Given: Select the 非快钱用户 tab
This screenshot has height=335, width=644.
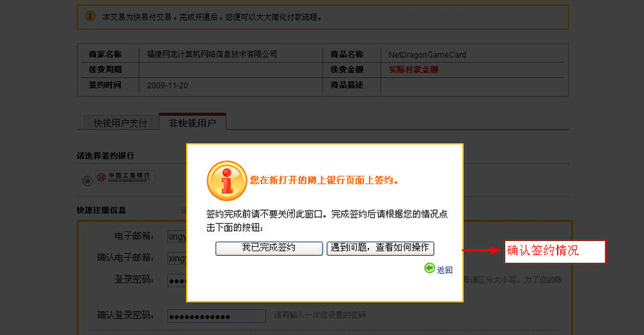Looking at the screenshot, I should coord(192,122).
